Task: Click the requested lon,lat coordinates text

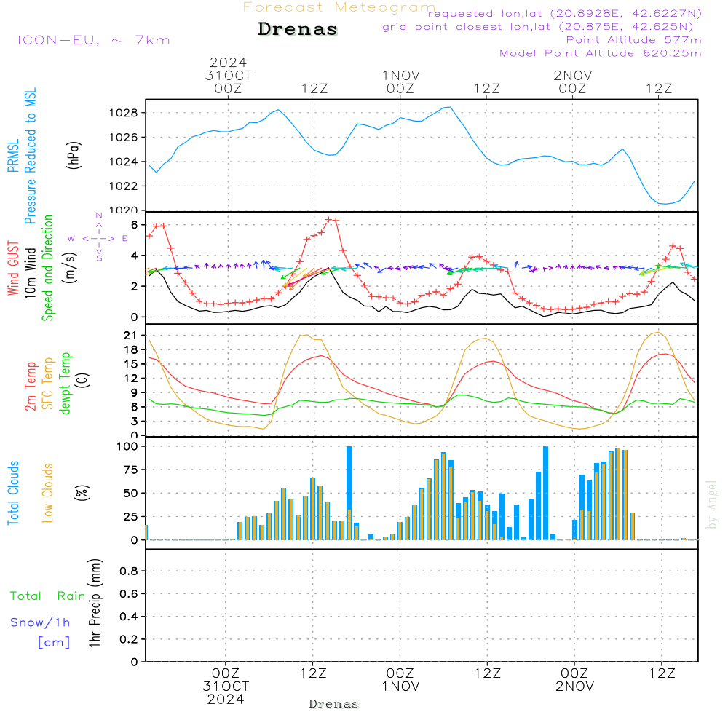Action: coord(565,13)
